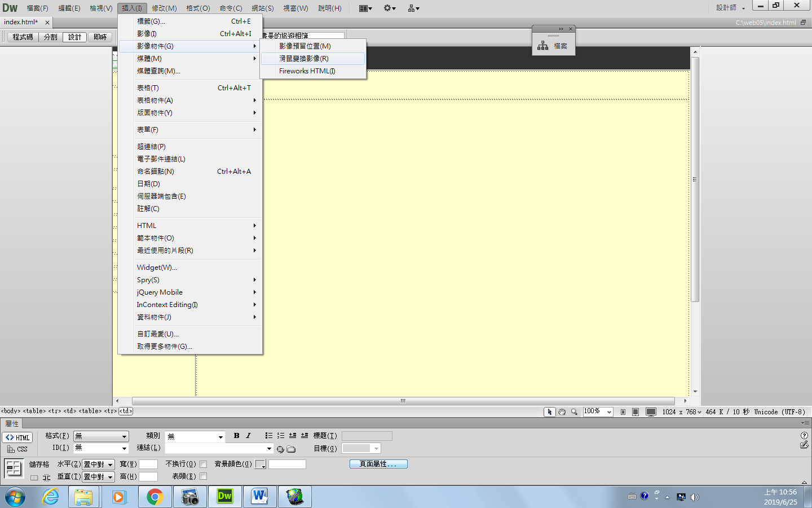The width and height of the screenshot is (812, 508).
Task: Select the Hand tool in status bar
Action: (x=562, y=412)
